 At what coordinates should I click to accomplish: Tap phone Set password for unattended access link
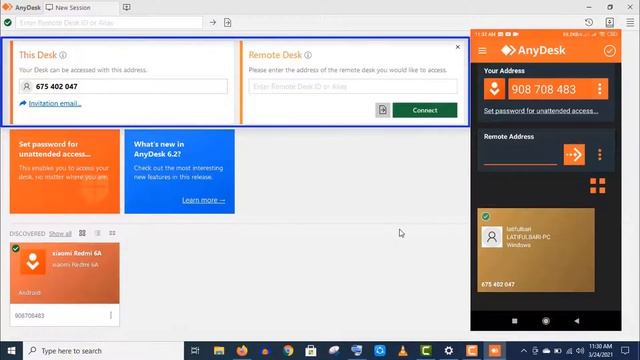pyautogui.click(x=541, y=111)
